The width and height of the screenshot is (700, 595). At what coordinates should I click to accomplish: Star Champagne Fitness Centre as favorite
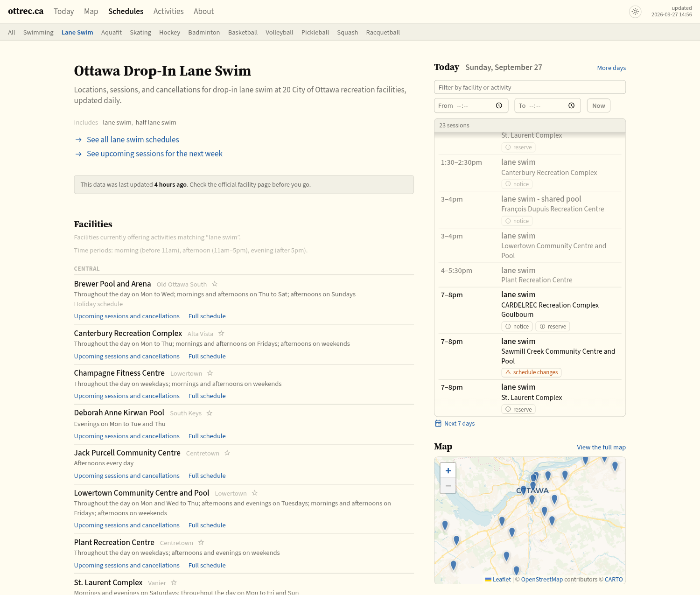click(x=210, y=373)
